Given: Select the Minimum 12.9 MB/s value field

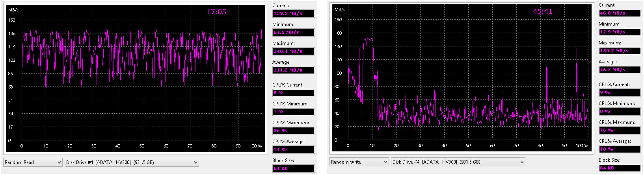Looking at the screenshot, I should (620, 32).
